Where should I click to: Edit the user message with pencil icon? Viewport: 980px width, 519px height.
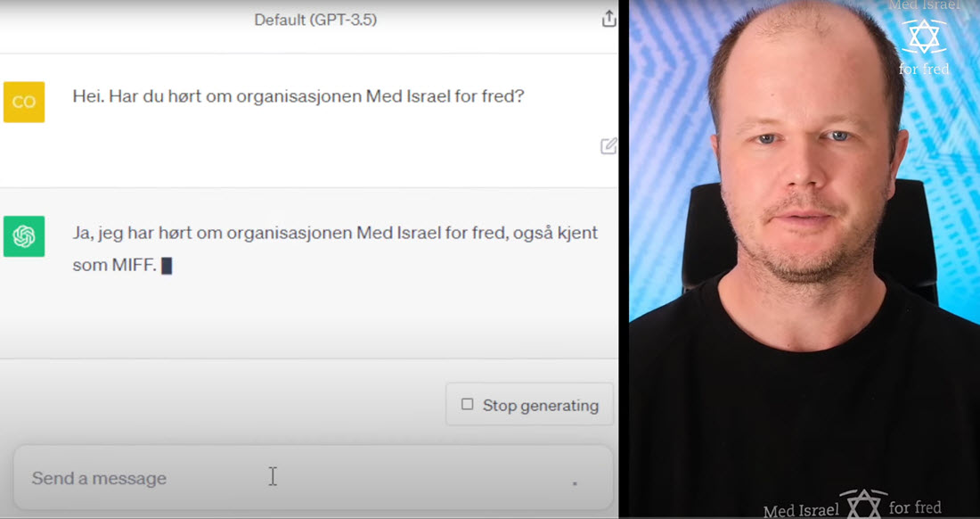[608, 145]
